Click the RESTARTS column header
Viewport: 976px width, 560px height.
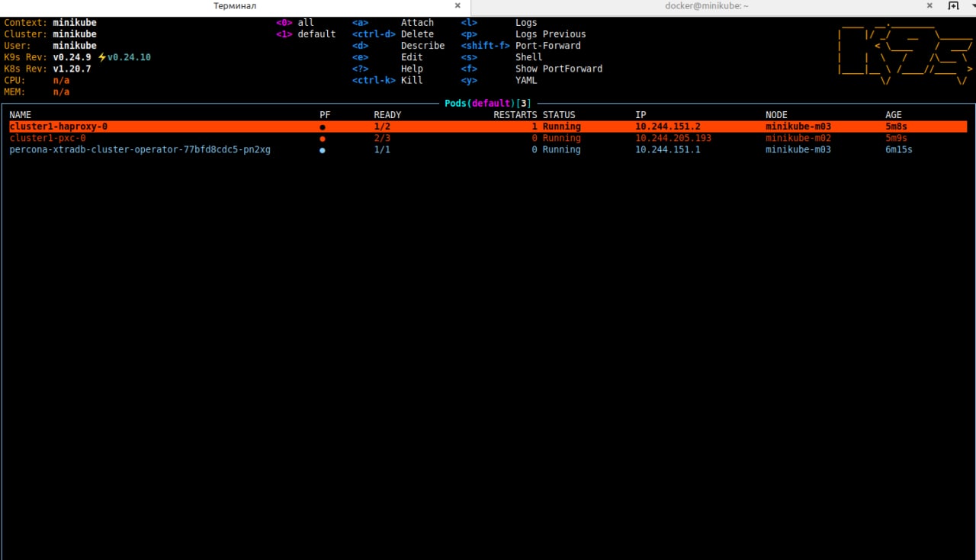click(x=515, y=115)
